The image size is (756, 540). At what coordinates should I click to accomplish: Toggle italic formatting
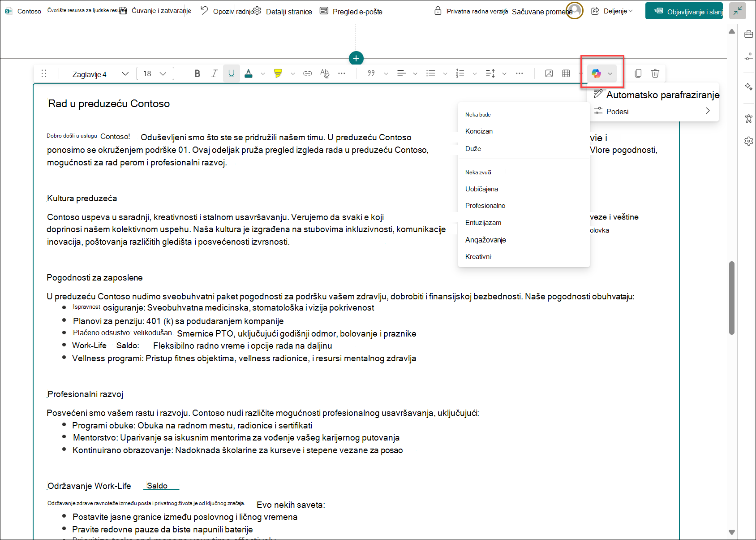coord(215,73)
